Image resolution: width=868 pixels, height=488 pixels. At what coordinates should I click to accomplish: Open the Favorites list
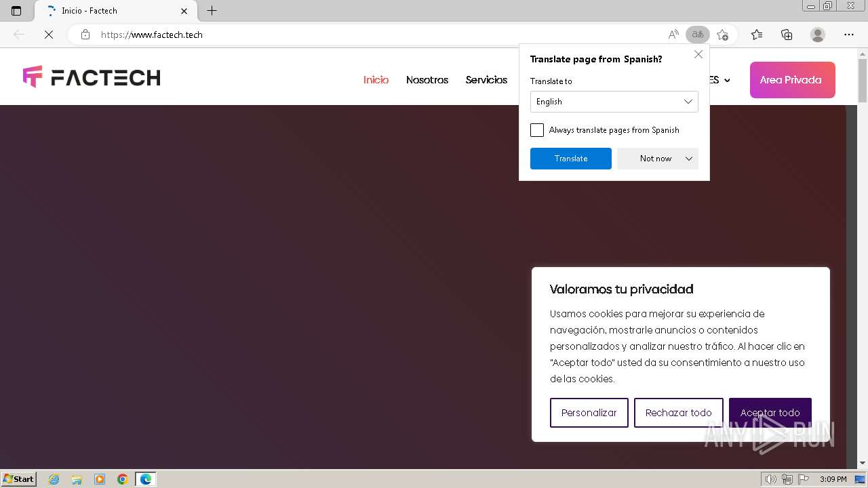point(757,35)
